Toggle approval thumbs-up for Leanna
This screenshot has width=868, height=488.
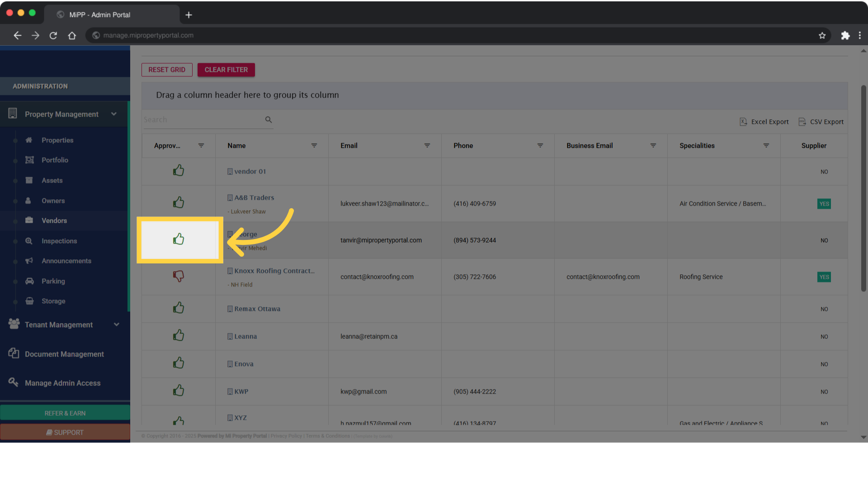179,335
